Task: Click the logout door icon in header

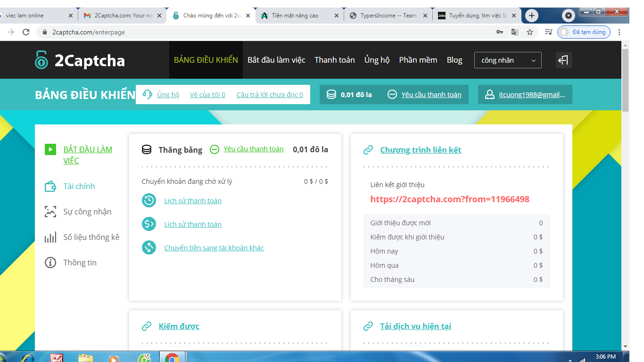Action: tap(564, 60)
